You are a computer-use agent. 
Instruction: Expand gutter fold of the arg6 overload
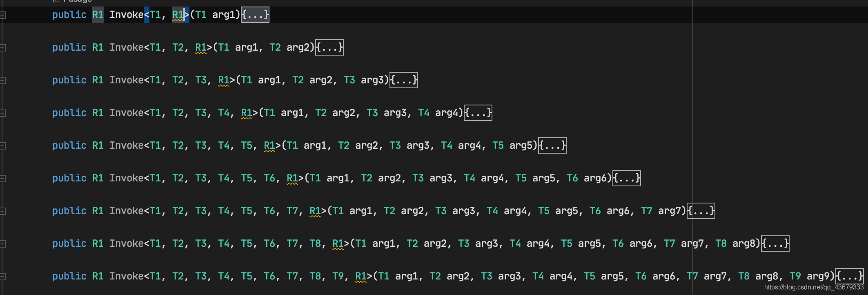click(2, 179)
